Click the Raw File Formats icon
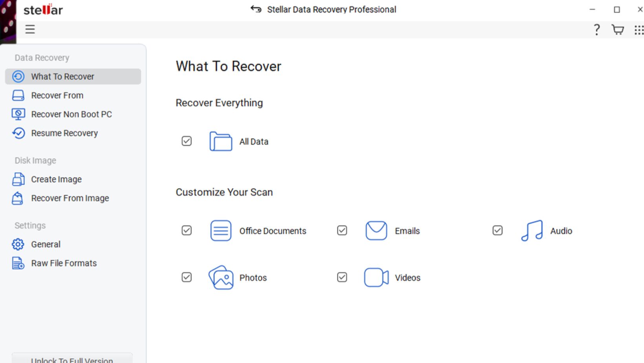 point(18,263)
